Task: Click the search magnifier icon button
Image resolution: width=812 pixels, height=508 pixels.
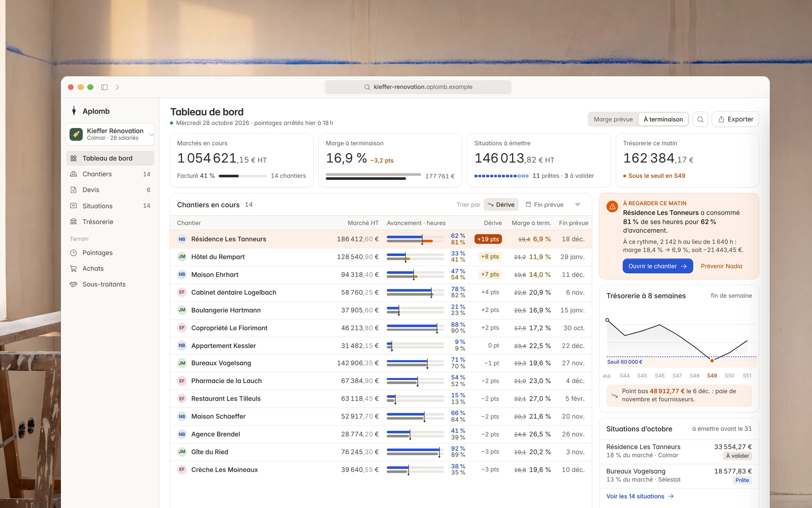Action: coord(700,119)
